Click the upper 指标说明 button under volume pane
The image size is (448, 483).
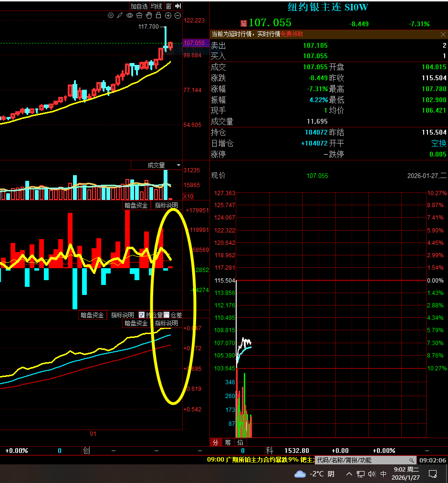click(166, 205)
